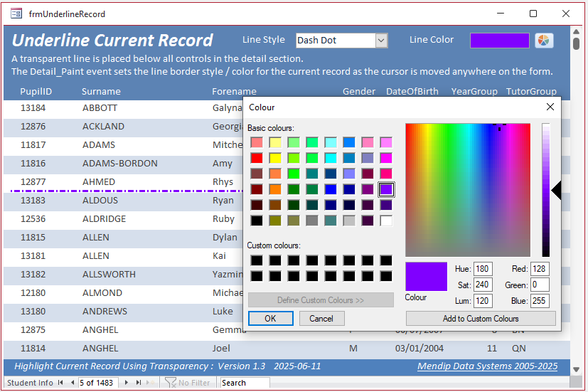Go to first record navigation arrow
588x392 pixels.
[x=60, y=383]
